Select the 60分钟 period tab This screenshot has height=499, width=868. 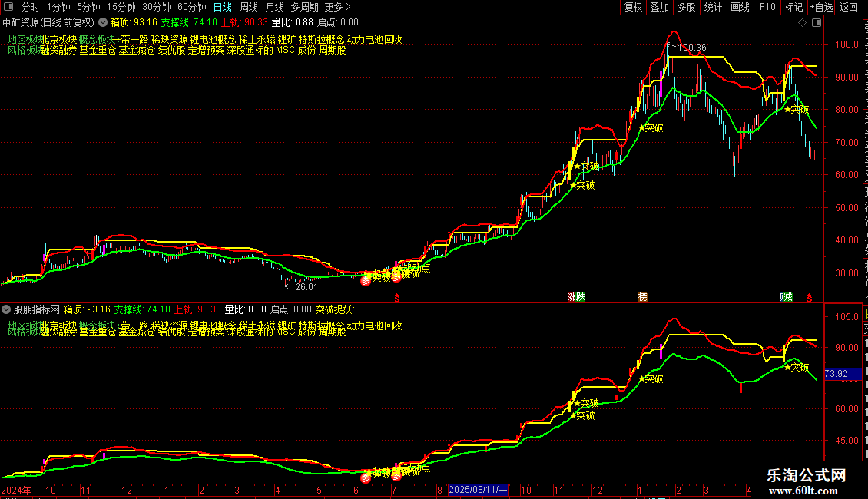(191, 7)
